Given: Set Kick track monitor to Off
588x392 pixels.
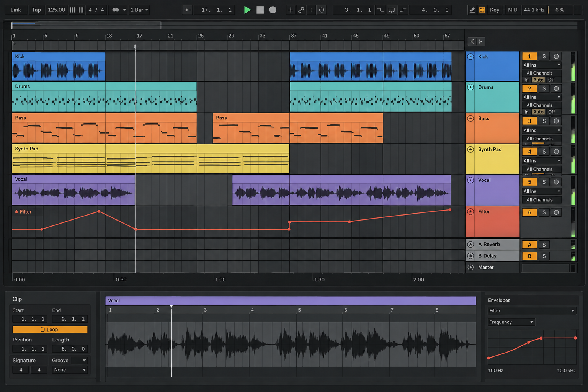Looking at the screenshot, I should pos(551,80).
